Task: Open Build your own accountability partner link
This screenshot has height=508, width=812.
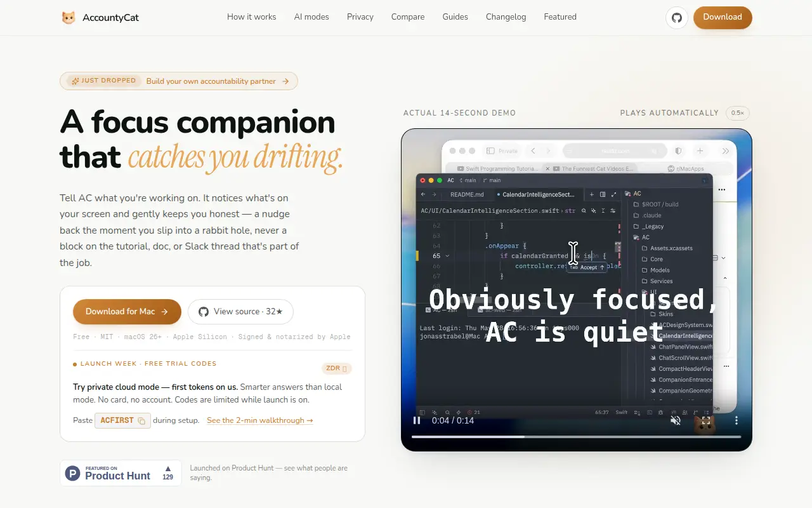Action: click(x=218, y=81)
